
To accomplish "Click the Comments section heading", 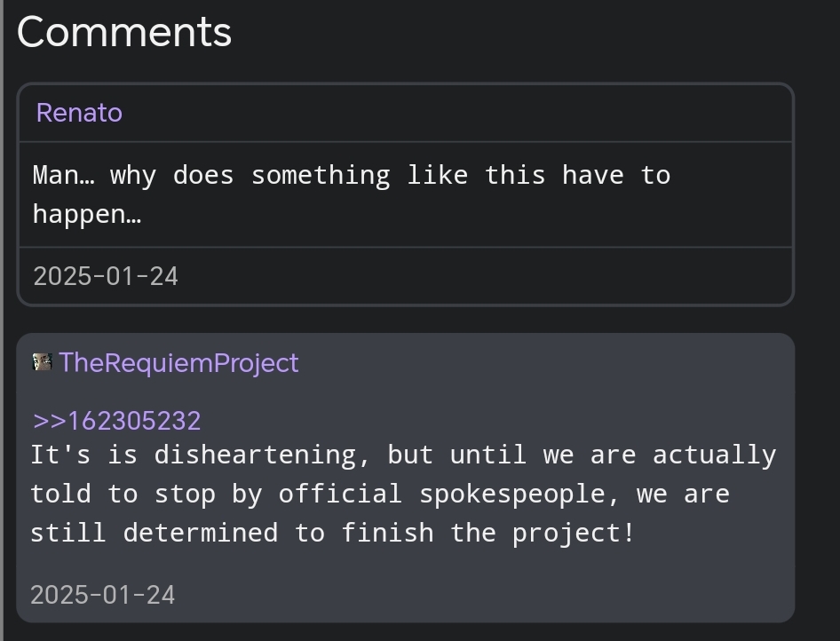I will click(x=124, y=33).
